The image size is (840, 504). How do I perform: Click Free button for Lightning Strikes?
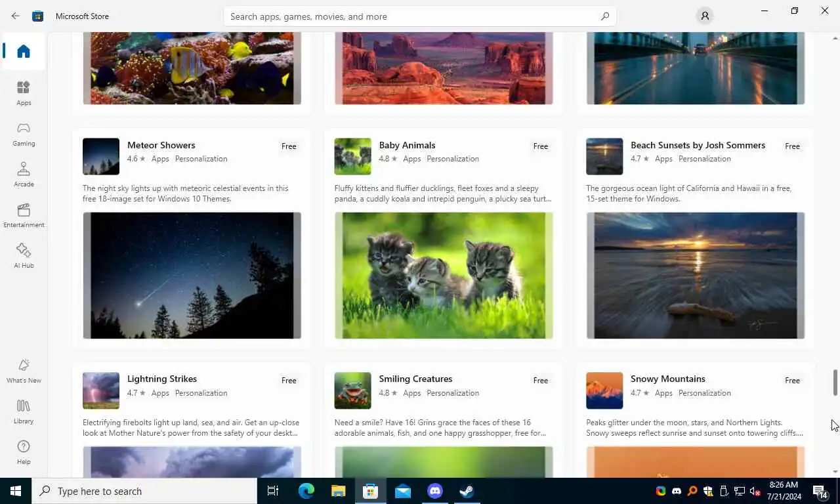pyautogui.click(x=289, y=381)
